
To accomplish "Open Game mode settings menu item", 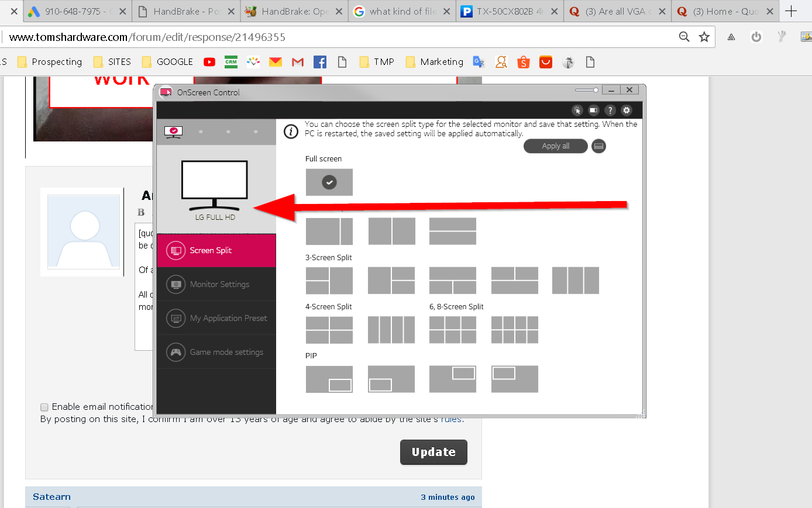I will point(216,352).
